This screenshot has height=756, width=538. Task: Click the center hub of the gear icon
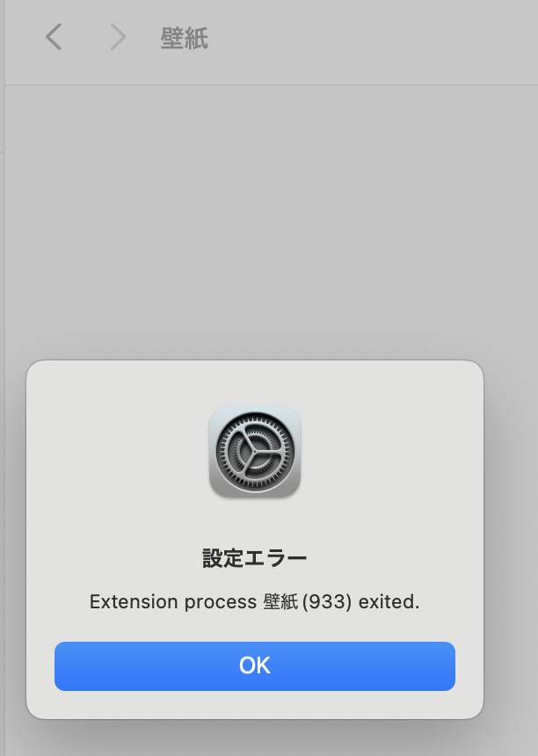(255, 452)
